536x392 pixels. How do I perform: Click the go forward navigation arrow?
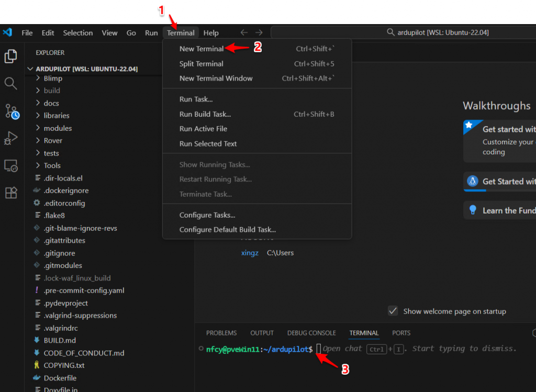(x=259, y=32)
